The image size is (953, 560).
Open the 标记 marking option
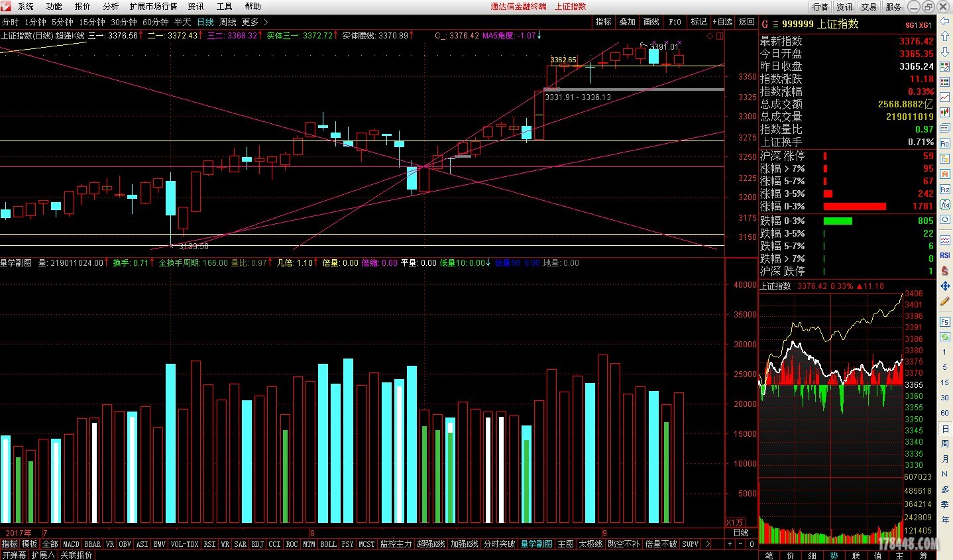point(699,22)
